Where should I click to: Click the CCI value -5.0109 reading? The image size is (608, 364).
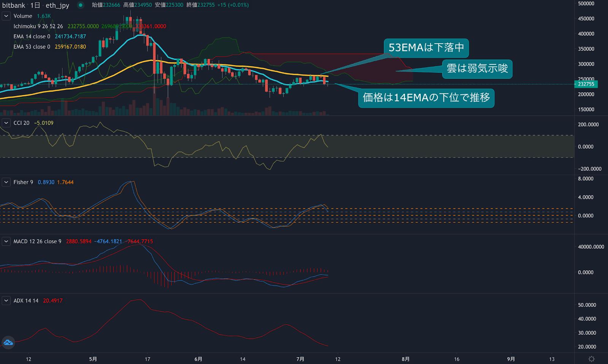[44, 123]
